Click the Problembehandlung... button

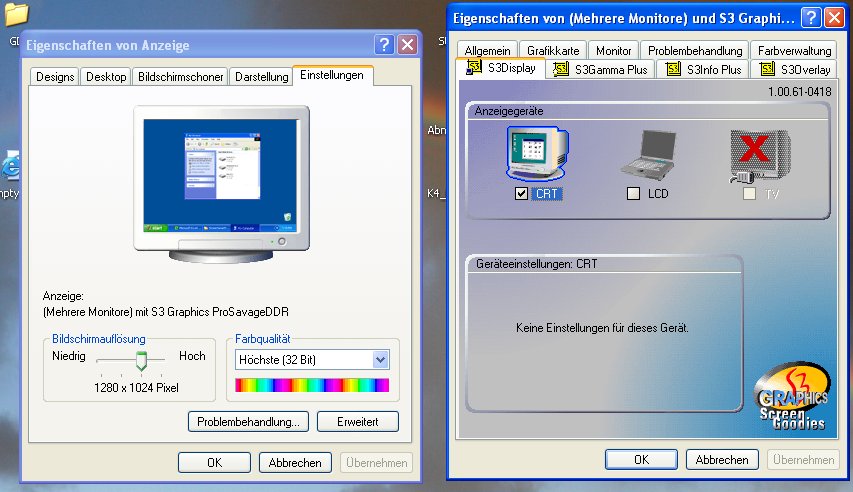click(x=248, y=422)
